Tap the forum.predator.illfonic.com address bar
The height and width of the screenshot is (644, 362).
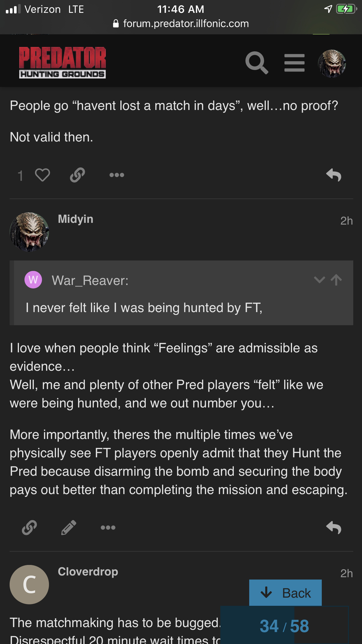181,24
